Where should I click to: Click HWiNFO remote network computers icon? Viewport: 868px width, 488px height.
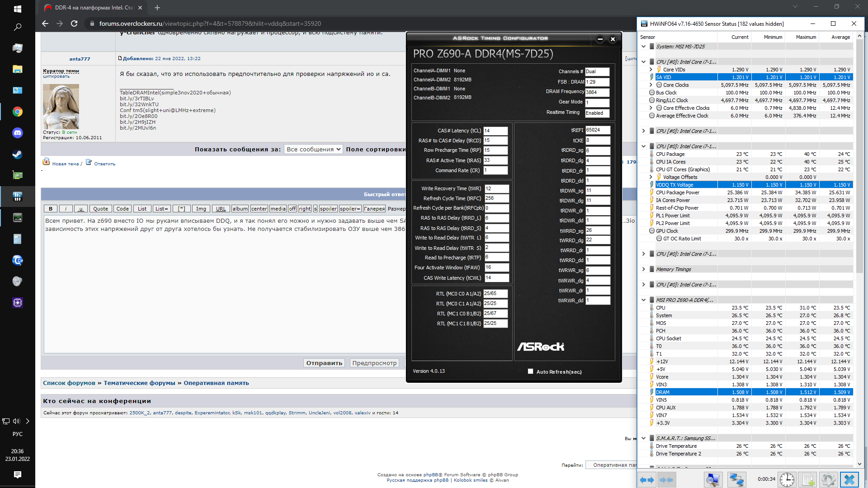736,480
